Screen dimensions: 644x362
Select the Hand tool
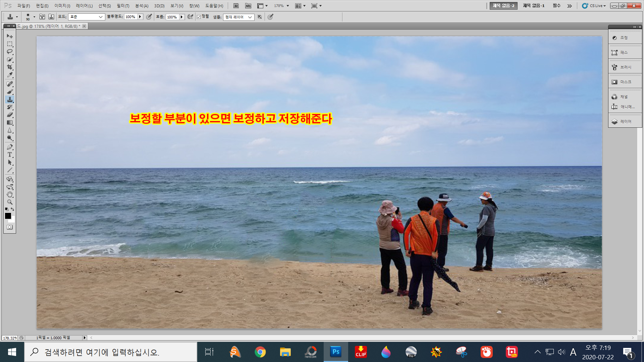(10, 194)
